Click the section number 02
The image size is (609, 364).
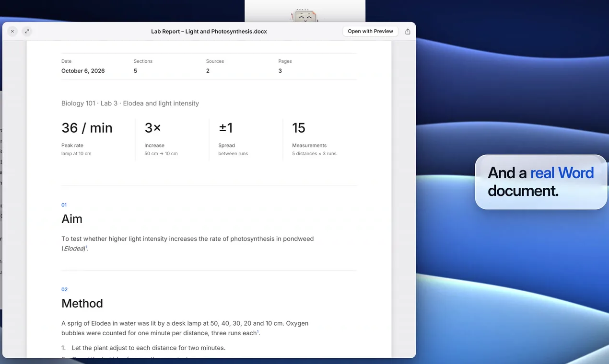coord(64,290)
